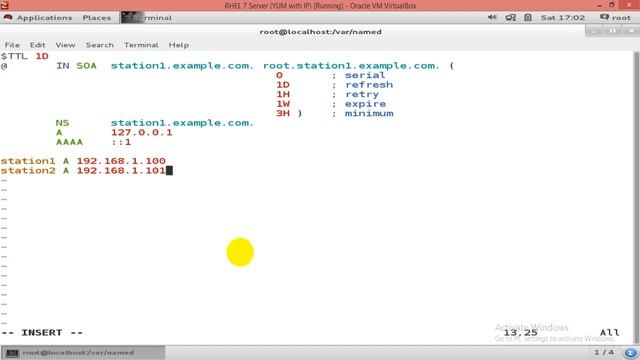640x360 pixels.
Task: Click station1.example.com. on the NS line
Action: click(182, 123)
